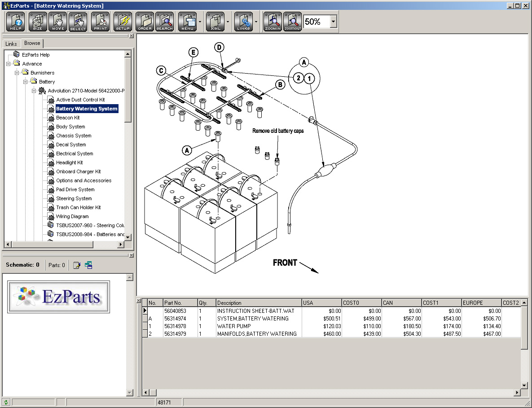The height and width of the screenshot is (408, 532).
Task: Click the Menu toolbar icon
Action: point(187,22)
